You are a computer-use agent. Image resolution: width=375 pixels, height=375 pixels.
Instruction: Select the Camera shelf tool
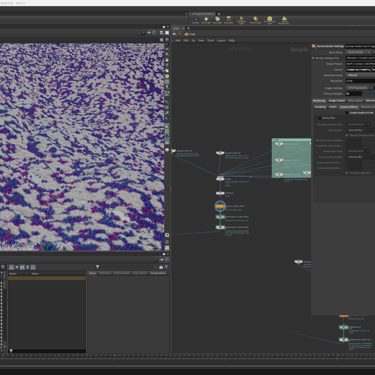click(x=196, y=20)
